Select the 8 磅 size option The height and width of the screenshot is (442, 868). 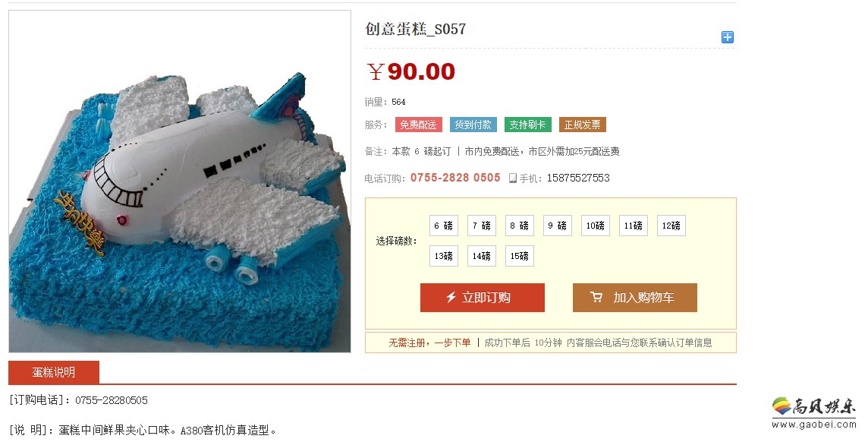519,226
